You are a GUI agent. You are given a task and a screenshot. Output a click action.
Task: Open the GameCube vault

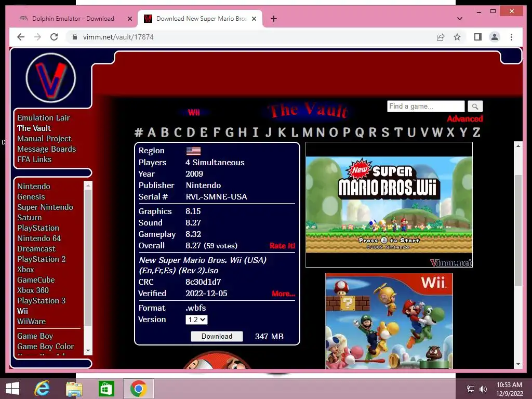(36, 280)
